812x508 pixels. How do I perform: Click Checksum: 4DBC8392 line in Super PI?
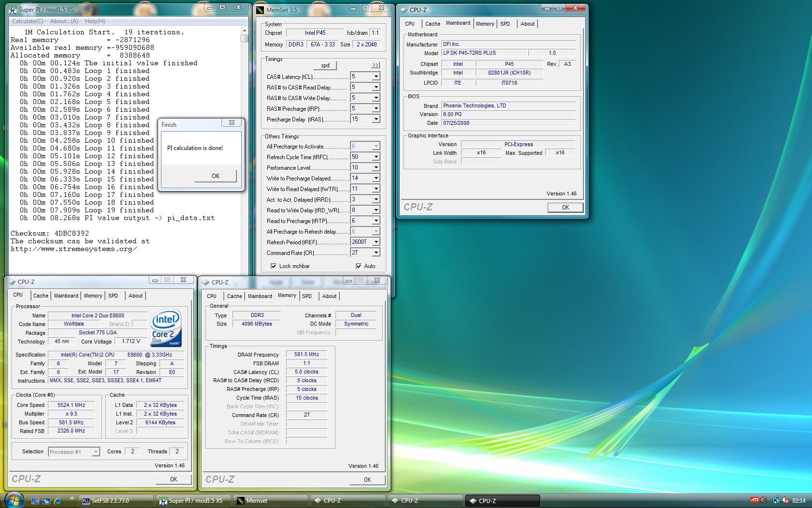(50, 233)
